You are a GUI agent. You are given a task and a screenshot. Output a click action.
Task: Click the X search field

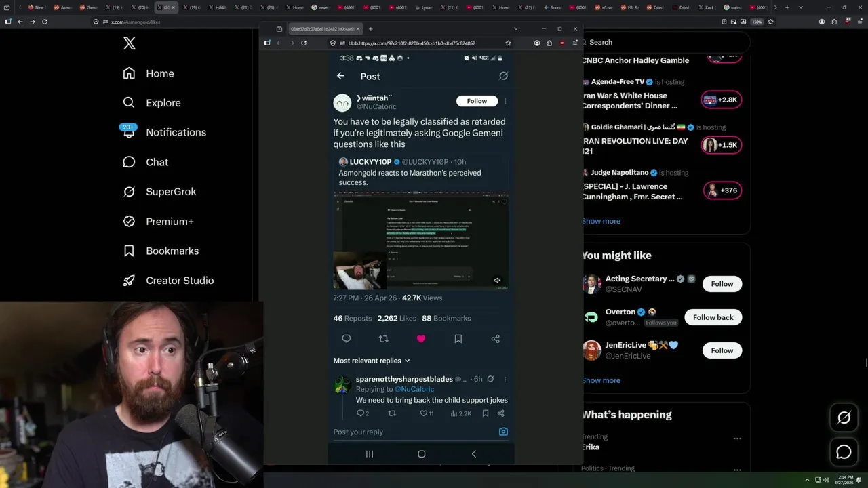[x=665, y=42]
